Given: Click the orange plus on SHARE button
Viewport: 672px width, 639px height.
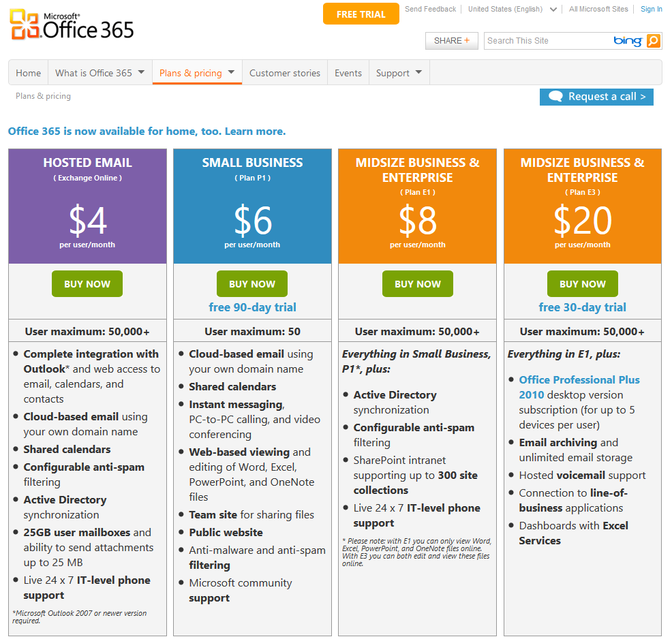Looking at the screenshot, I should (467, 40).
